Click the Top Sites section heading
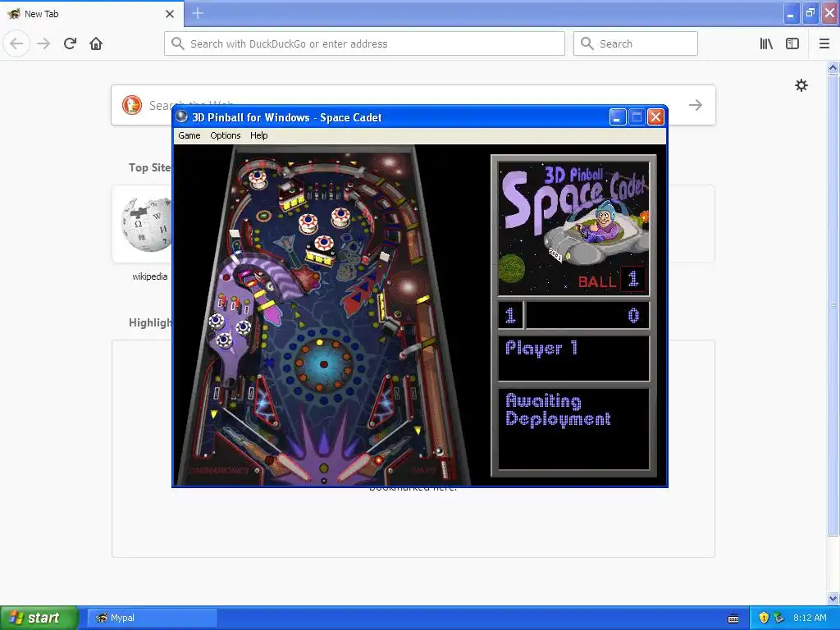 pos(150,167)
